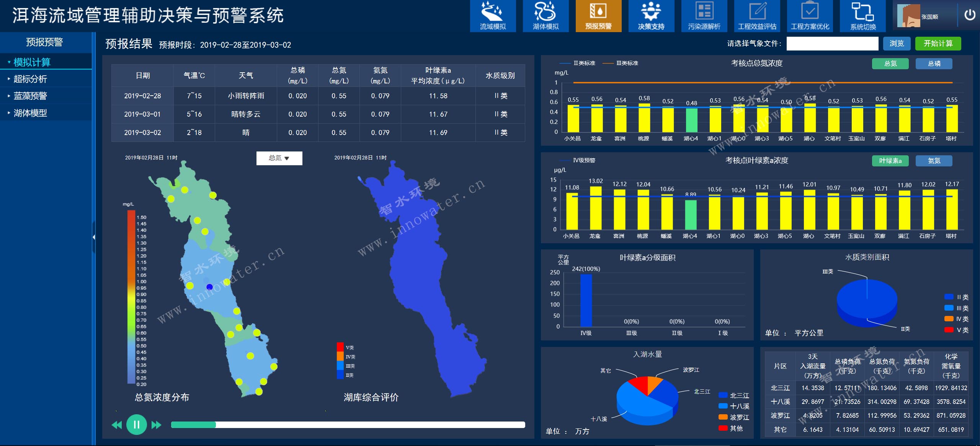The image size is (980, 446).
Task: Click the 工程方案优化 optimization icon
Action: 810,16
